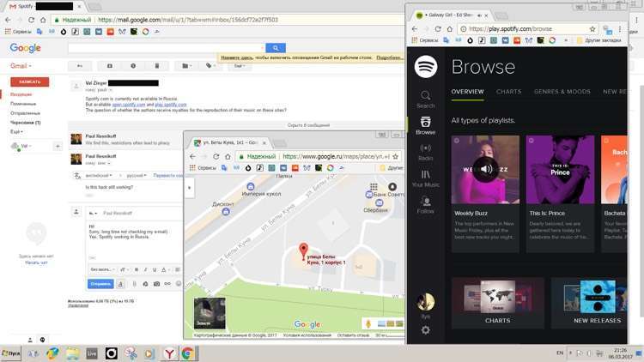Bookmark the Spotify page with star
Screen dimensions: 644x362
[592, 29]
